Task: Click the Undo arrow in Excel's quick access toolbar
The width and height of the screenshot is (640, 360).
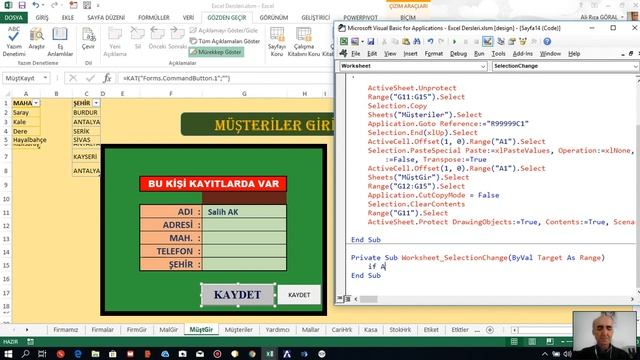Action: click(36, 5)
